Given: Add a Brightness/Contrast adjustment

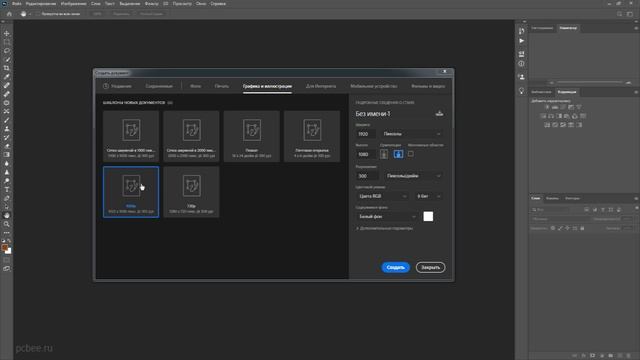Looking at the screenshot, I should click(547, 107).
